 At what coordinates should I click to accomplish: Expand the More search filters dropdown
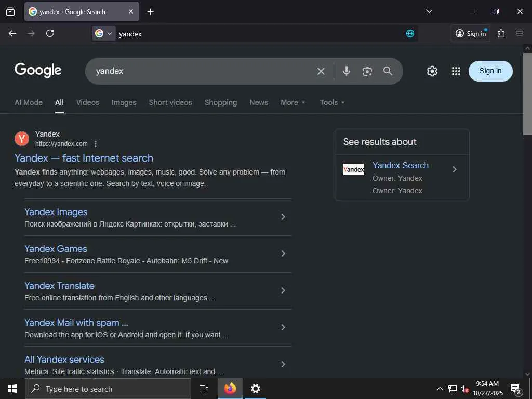(293, 102)
